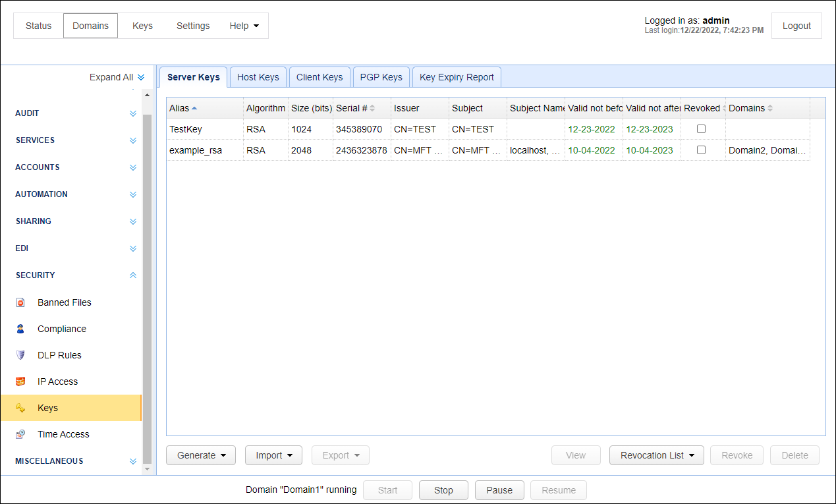Click the Banned Files icon in sidebar
This screenshot has height=504, width=836.
coord(20,302)
